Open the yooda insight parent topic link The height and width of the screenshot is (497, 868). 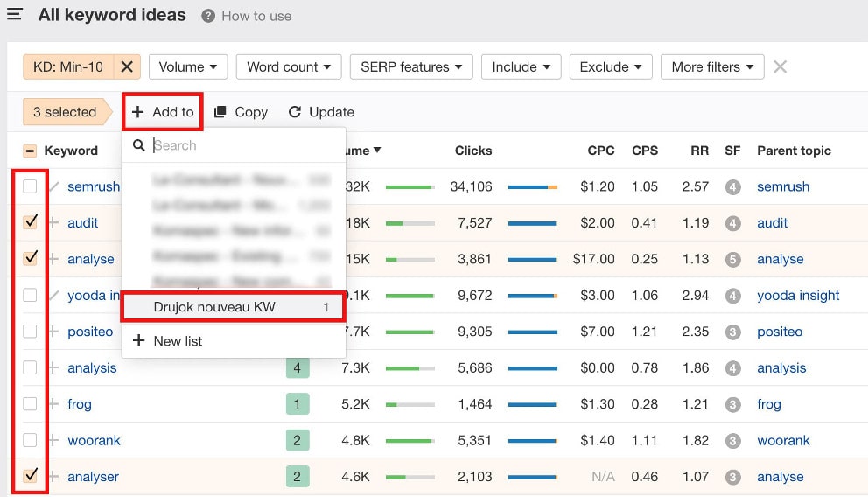[x=798, y=296]
